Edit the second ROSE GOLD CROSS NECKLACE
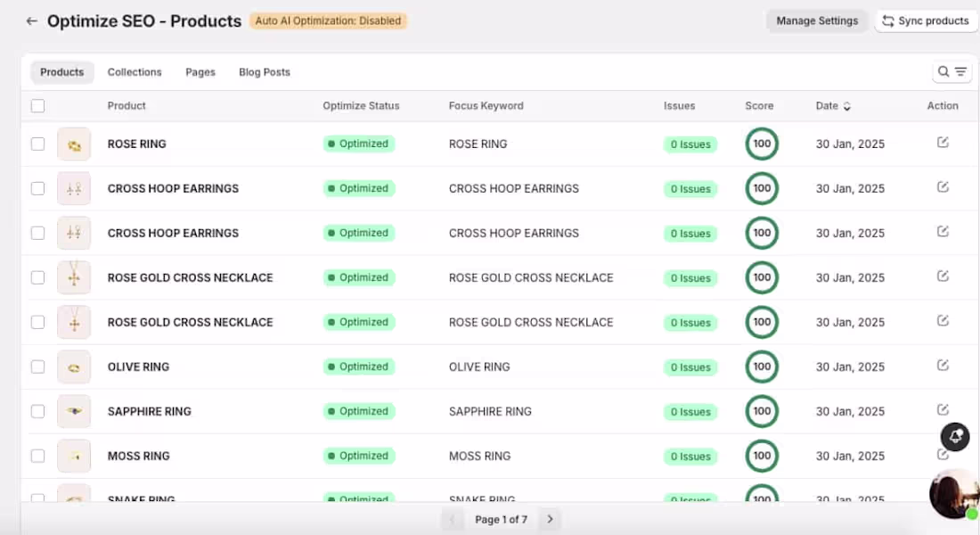The height and width of the screenshot is (535, 980). click(x=943, y=321)
